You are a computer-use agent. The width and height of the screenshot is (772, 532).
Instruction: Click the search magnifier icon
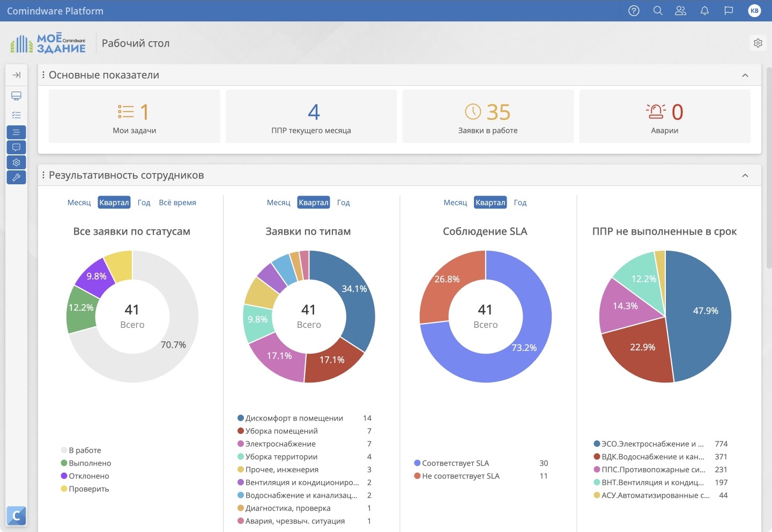[658, 11]
